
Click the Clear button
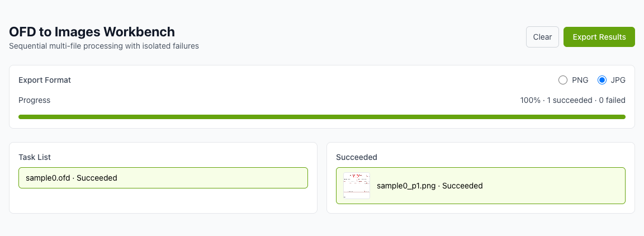[x=542, y=37]
